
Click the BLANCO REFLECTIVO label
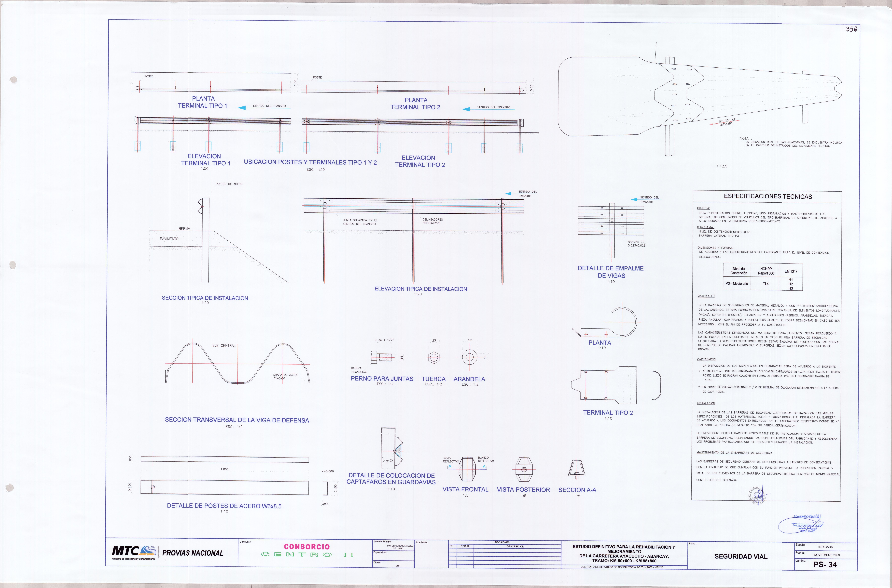pyautogui.click(x=486, y=459)
